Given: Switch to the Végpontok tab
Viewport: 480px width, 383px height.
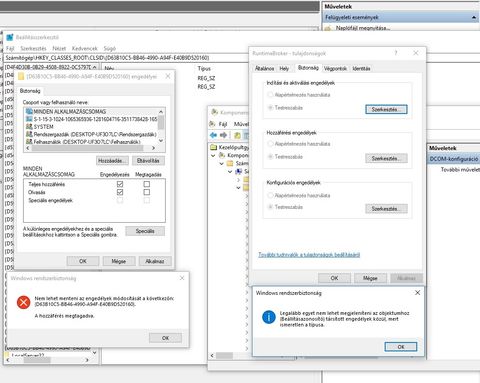Looking at the screenshot, I should pos(335,68).
